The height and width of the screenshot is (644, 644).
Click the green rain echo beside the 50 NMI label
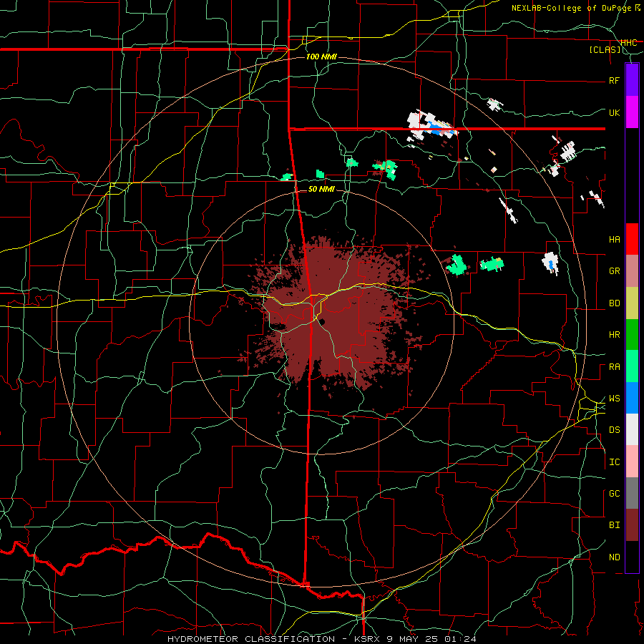coord(321,174)
